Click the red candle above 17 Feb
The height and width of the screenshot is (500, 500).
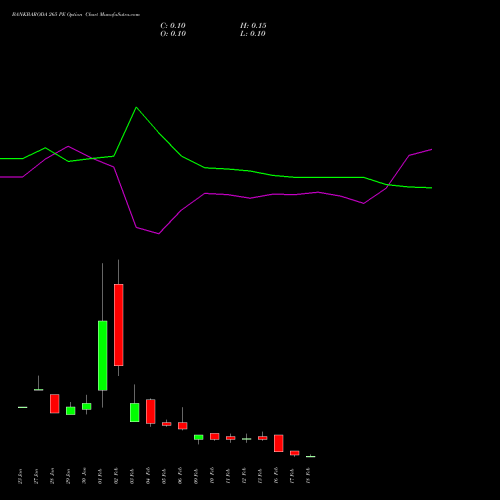point(295,453)
